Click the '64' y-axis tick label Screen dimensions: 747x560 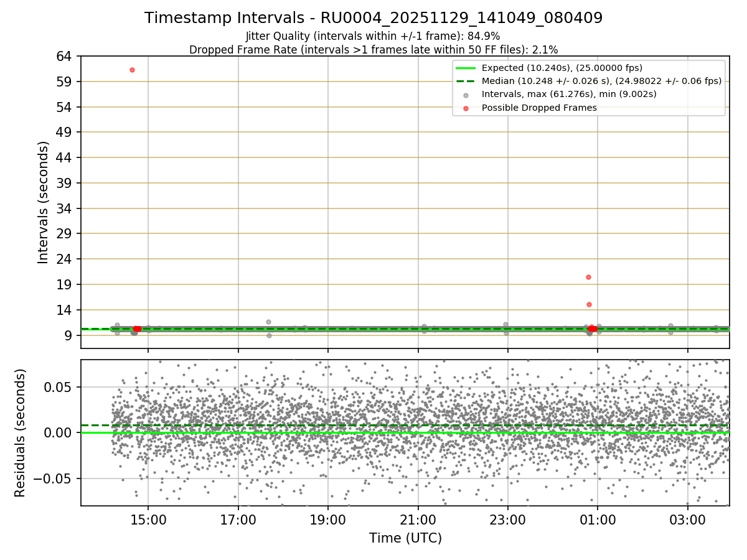pos(65,56)
